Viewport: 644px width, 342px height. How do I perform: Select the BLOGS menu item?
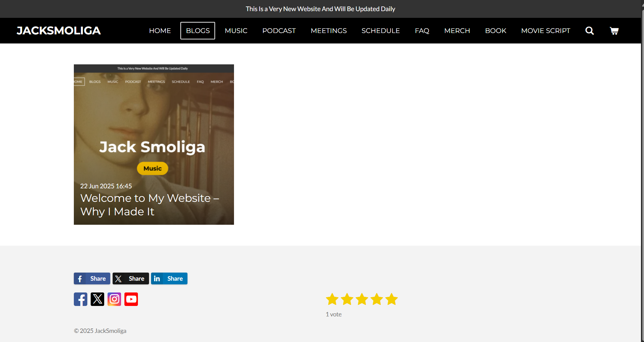198,31
